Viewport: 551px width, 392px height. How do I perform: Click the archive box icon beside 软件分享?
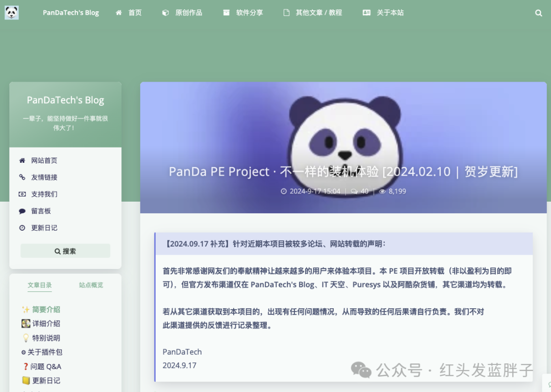click(x=227, y=13)
